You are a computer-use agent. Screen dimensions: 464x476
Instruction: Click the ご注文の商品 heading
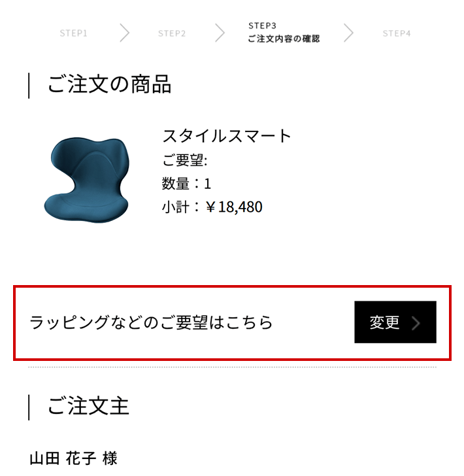click(110, 84)
